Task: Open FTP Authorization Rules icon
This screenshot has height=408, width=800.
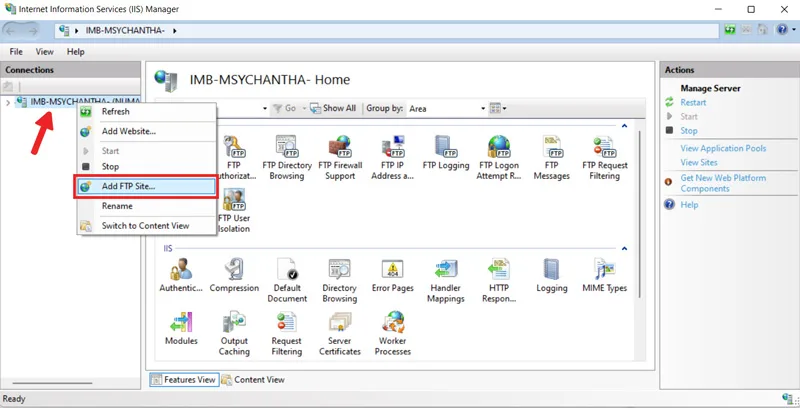Action: click(x=234, y=158)
